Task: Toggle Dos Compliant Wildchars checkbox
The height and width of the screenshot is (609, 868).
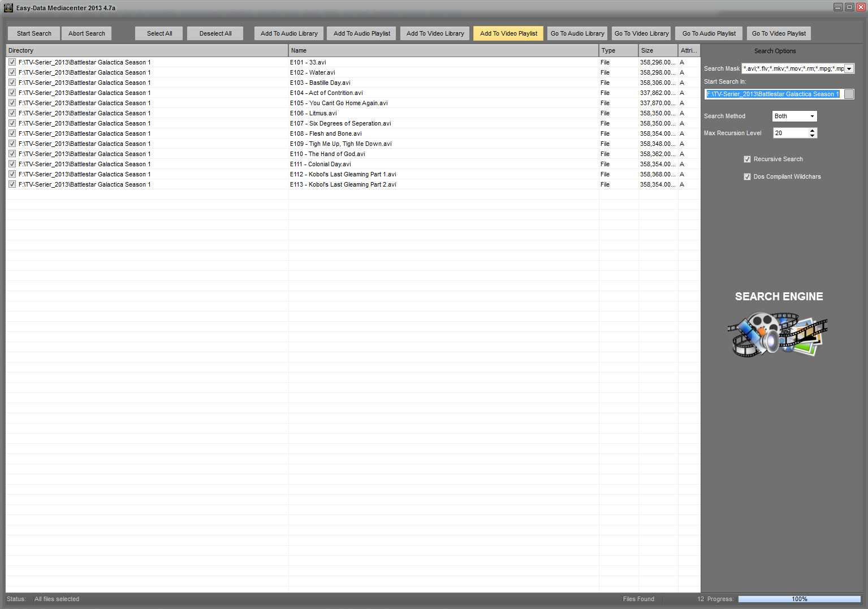Action: coord(747,177)
